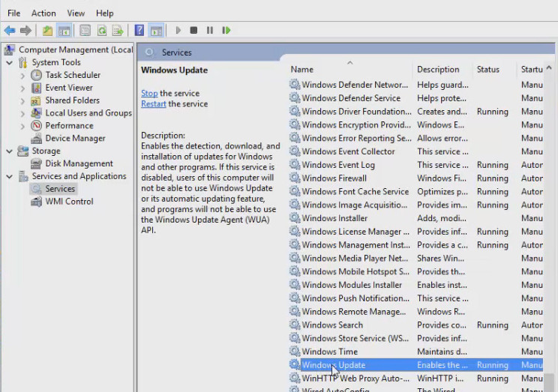Click the Pause Service toolbar icon
Screen dimensions: 558x392
point(209,31)
